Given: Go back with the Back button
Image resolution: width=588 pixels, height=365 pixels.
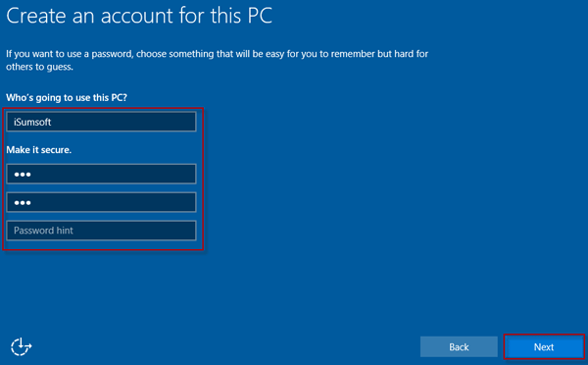Looking at the screenshot, I should (x=459, y=347).
